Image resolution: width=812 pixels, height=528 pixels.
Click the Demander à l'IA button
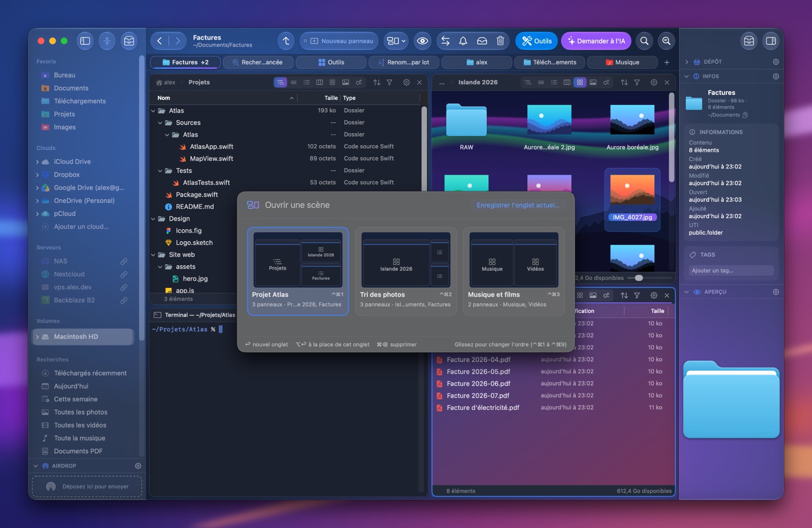(596, 41)
